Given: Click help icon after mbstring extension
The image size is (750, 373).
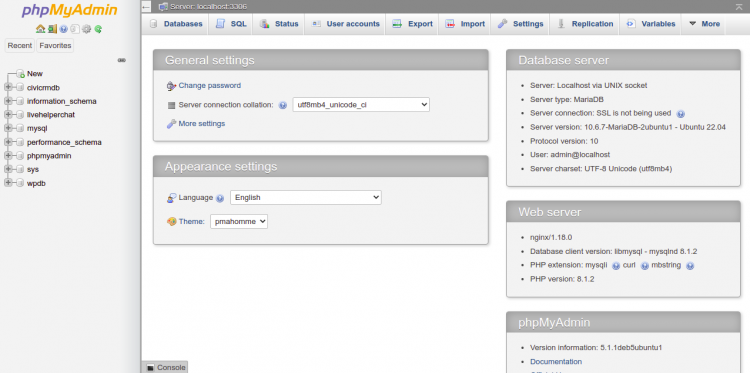Looking at the screenshot, I should point(690,266).
